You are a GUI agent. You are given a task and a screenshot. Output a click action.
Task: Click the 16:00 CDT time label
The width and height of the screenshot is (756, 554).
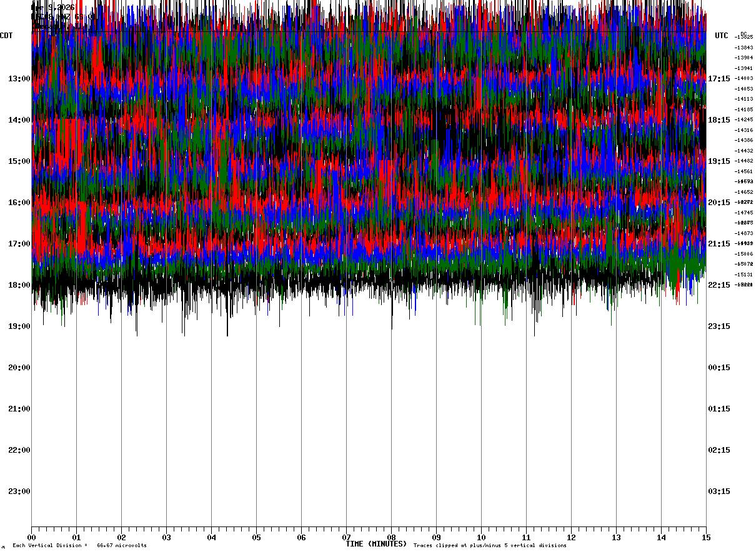[19, 203]
